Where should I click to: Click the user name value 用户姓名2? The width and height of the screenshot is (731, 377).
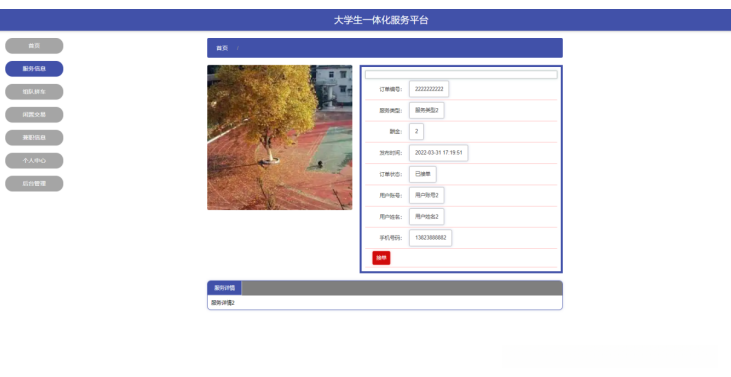(427, 217)
